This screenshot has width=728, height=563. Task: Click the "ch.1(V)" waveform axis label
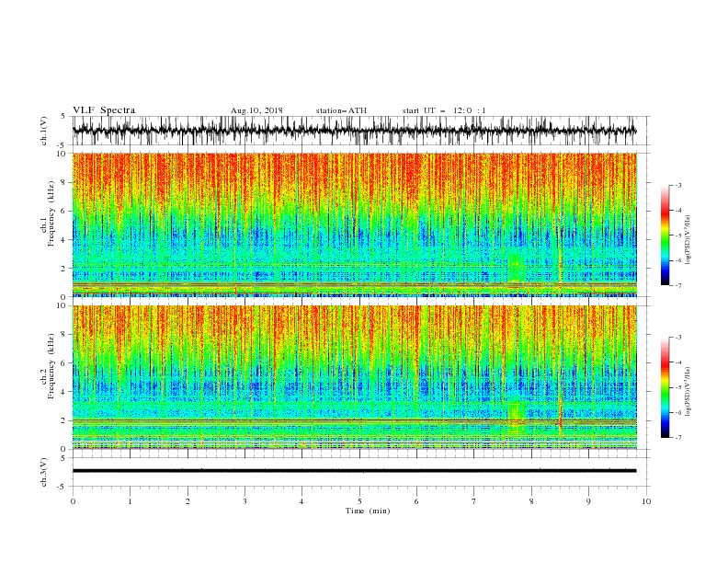pos(44,131)
